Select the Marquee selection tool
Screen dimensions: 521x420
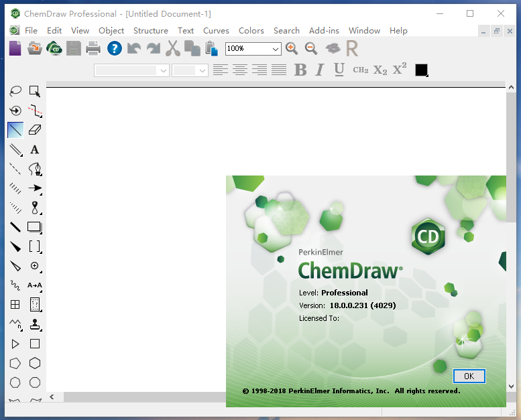point(35,91)
